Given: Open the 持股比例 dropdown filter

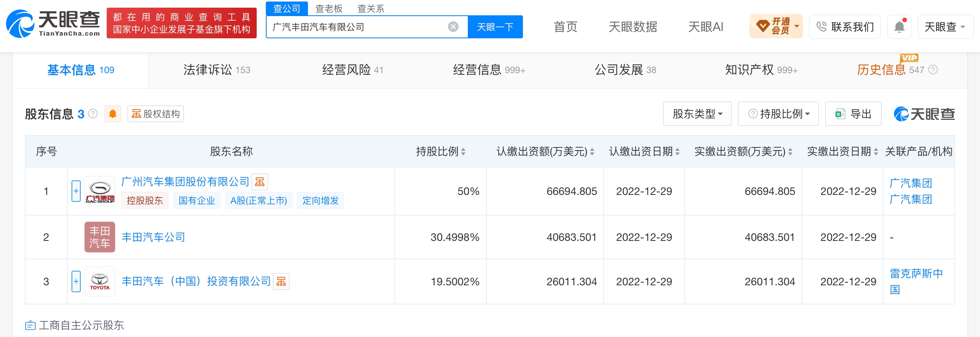Looking at the screenshot, I should tap(778, 114).
